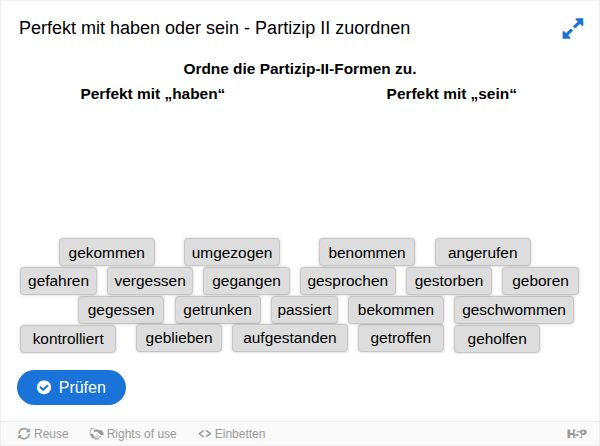Select the word tile 'kontrolliert'
This screenshot has width=600, height=446.
pyautogui.click(x=68, y=339)
